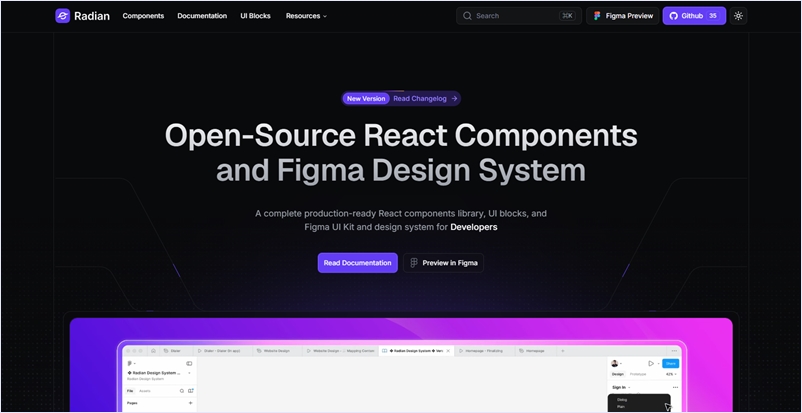Open the 42% zoom dropdown

[x=671, y=374]
